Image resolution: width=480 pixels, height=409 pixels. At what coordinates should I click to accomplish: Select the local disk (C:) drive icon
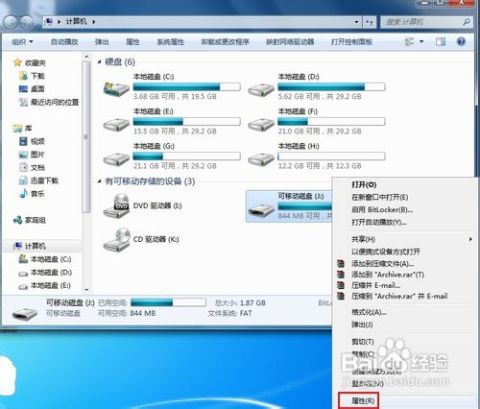click(116, 89)
